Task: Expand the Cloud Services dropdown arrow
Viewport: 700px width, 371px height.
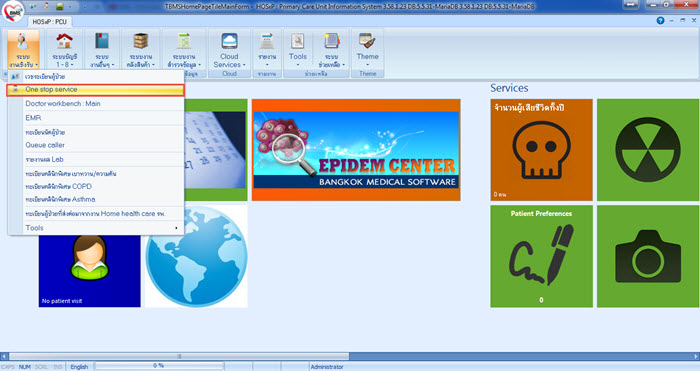Action: 244,65
